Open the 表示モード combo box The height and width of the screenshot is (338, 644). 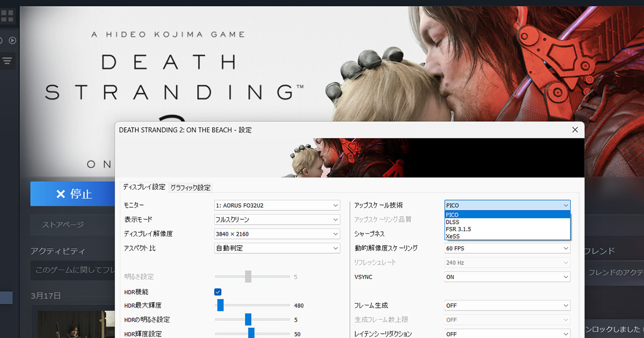click(277, 219)
